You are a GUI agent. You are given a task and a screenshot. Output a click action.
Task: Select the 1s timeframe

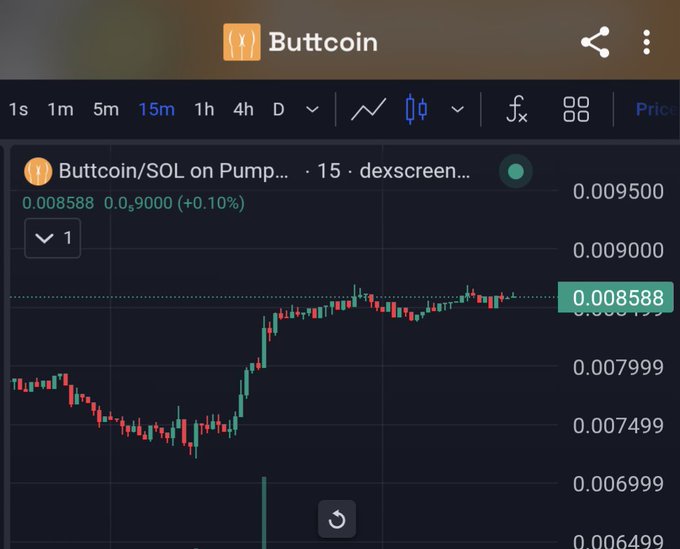click(x=19, y=109)
